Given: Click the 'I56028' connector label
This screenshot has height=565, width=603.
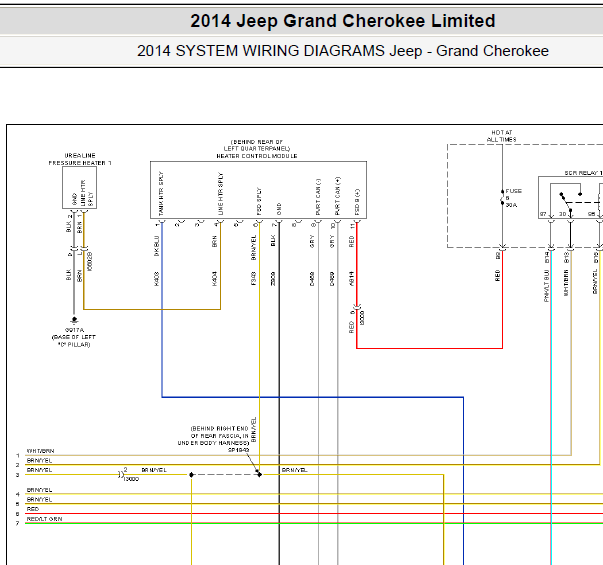Looking at the screenshot, I should tap(90, 262).
